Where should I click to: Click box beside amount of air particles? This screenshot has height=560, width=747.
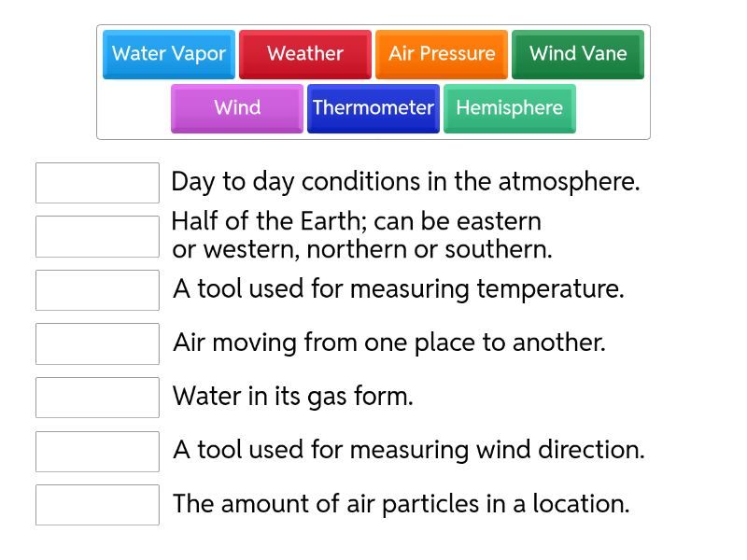(97, 505)
